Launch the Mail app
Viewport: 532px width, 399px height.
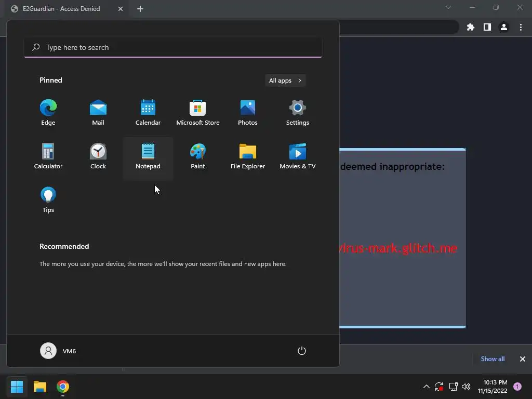point(98,113)
